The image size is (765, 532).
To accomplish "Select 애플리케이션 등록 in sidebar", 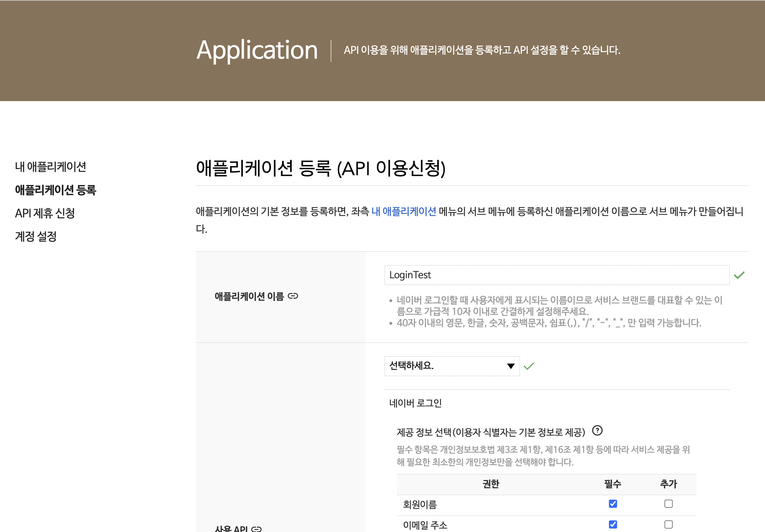I will (x=56, y=190).
